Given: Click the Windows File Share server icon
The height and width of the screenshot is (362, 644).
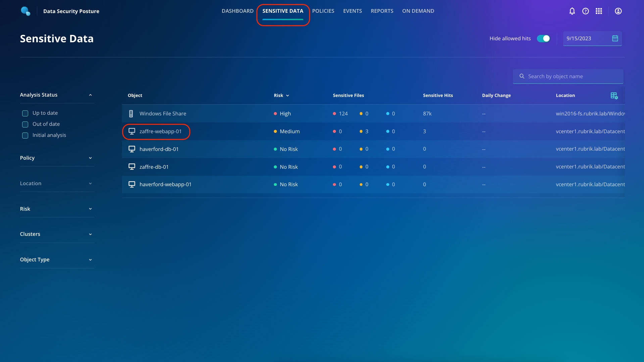Looking at the screenshot, I should pyautogui.click(x=131, y=114).
